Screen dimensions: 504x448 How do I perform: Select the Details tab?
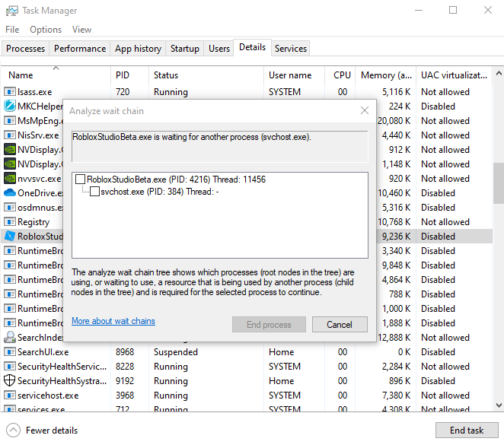pyautogui.click(x=252, y=47)
